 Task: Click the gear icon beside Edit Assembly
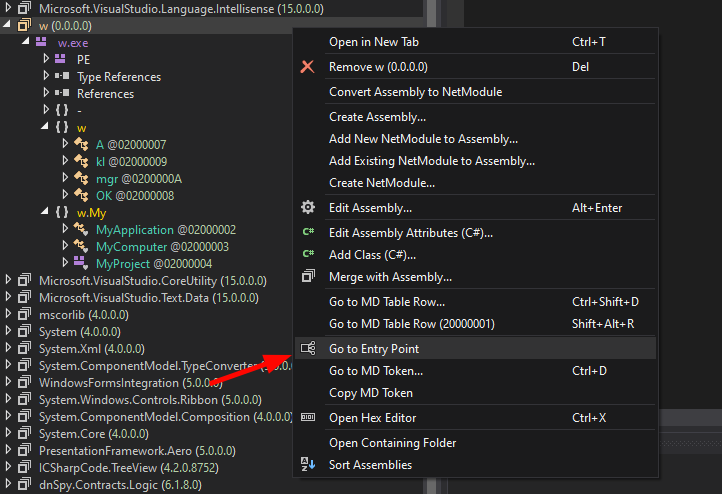pos(308,207)
